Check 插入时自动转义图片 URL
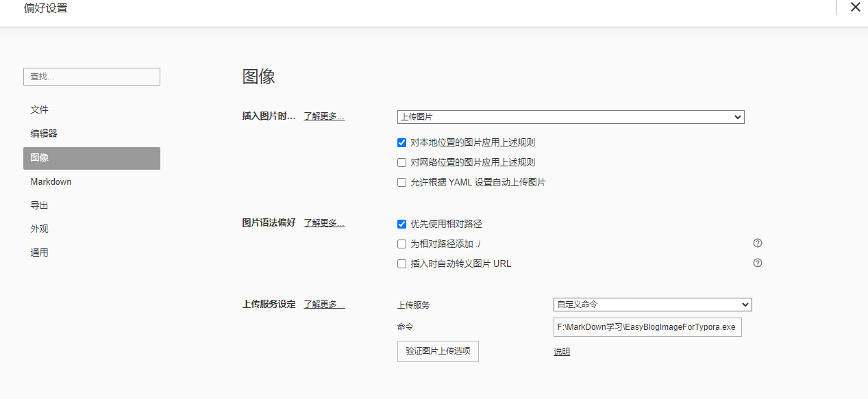The image size is (868, 399). pos(402,263)
